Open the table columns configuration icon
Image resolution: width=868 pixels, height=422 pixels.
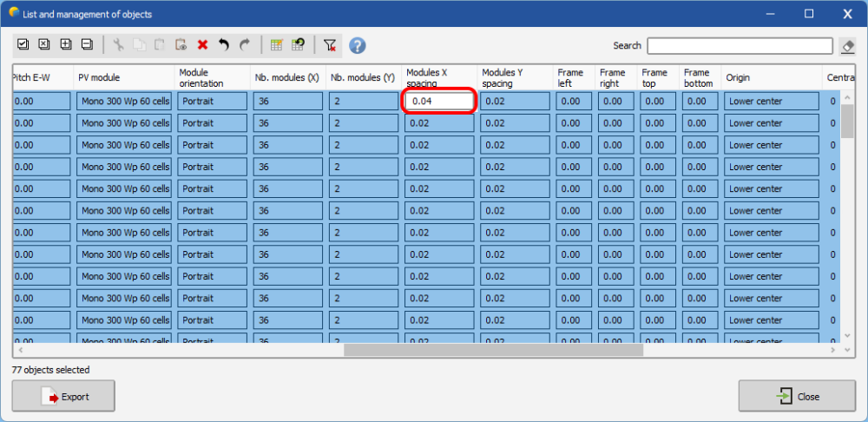(277, 45)
